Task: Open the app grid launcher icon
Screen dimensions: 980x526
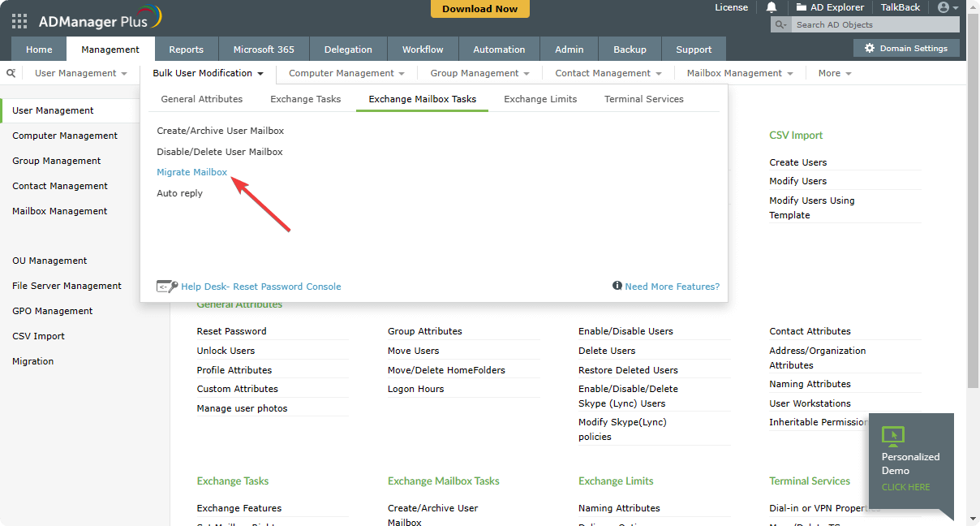Action: click(x=19, y=21)
